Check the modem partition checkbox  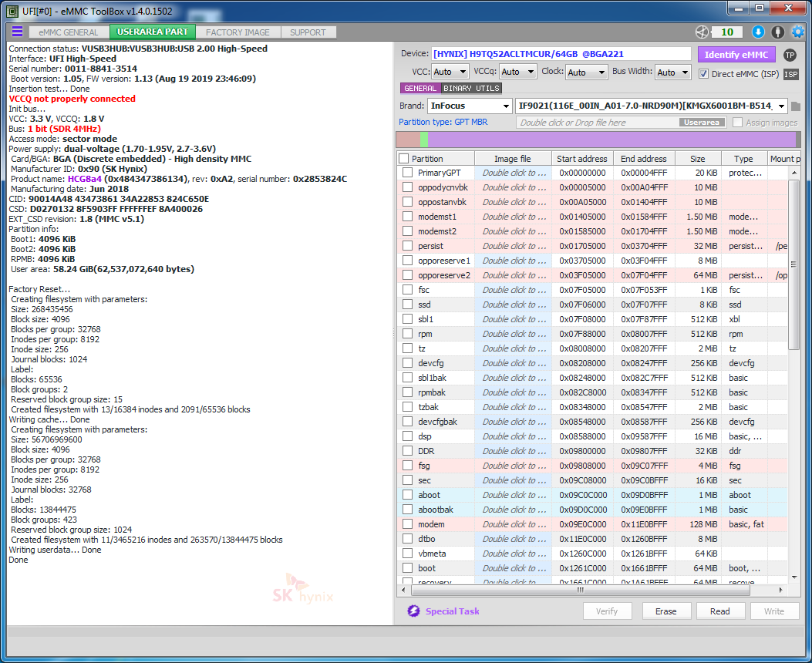coord(408,524)
